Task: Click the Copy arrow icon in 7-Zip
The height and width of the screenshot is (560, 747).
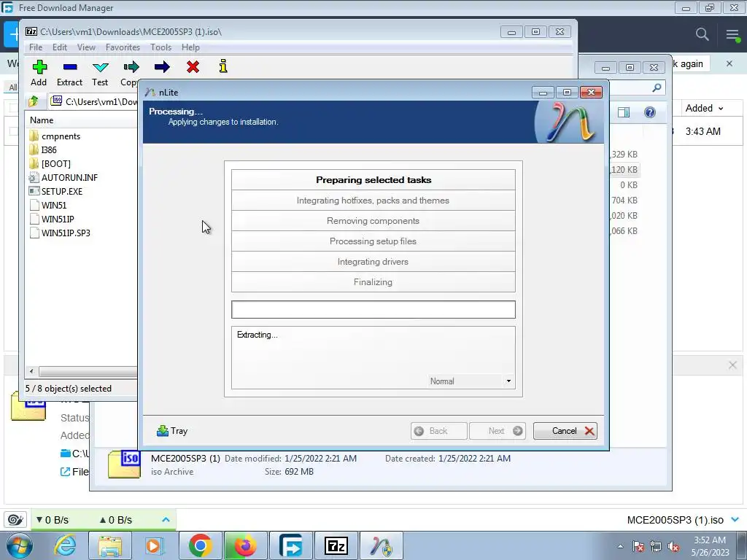Action: click(x=131, y=66)
